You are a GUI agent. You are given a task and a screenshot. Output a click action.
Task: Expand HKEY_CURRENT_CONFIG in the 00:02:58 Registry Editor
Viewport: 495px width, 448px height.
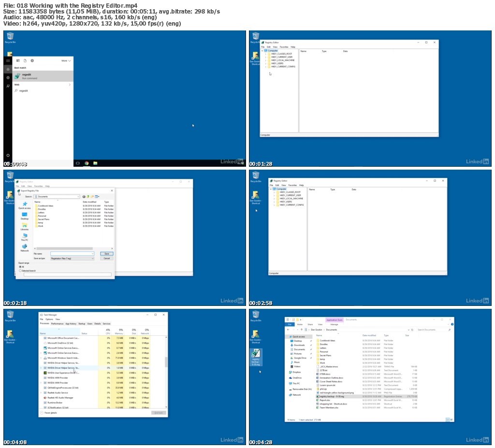[274, 205]
